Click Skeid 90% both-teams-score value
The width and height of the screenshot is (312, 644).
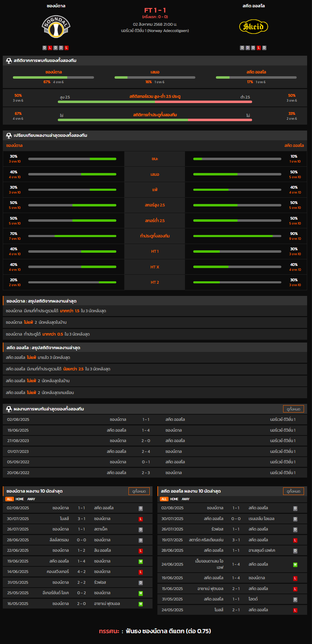pos(294,234)
